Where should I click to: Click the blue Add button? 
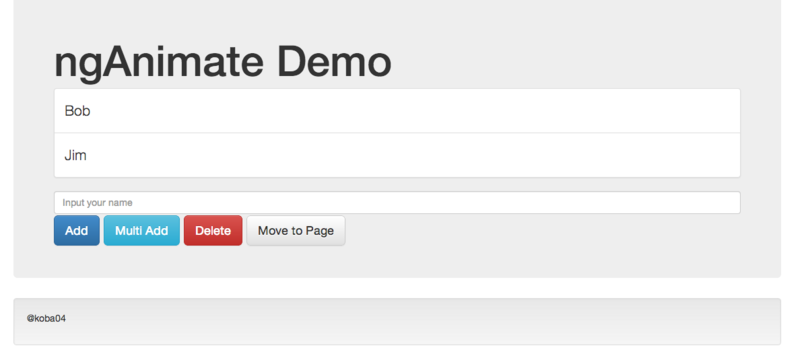pos(77,230)
